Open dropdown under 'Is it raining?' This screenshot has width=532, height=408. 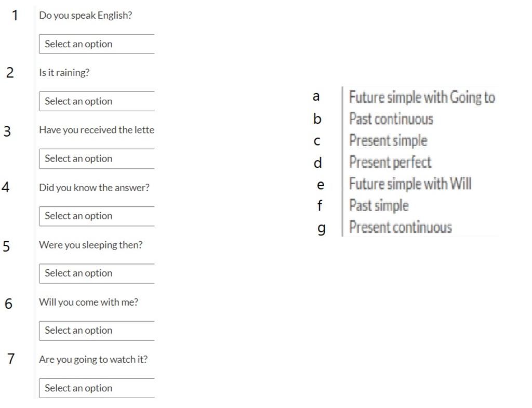97,101
